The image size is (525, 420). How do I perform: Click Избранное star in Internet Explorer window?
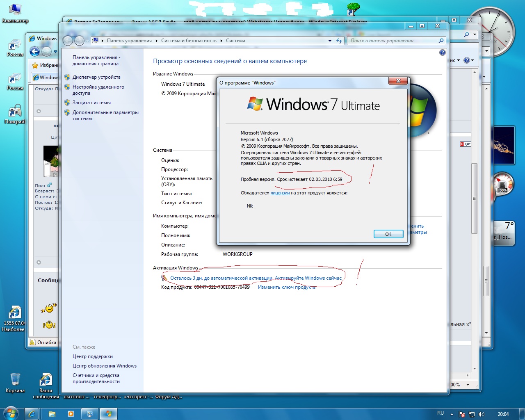click(x=35, y=65)
